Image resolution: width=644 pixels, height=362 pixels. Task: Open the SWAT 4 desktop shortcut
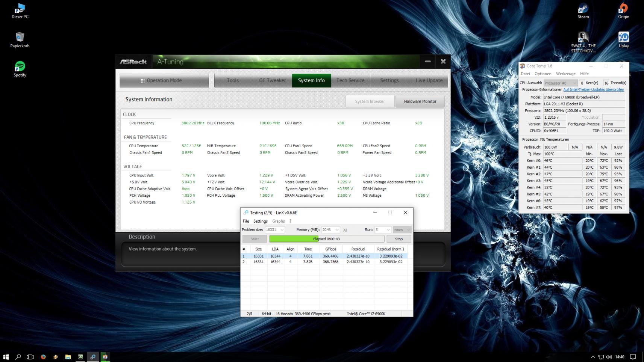(x=583, y=42)
